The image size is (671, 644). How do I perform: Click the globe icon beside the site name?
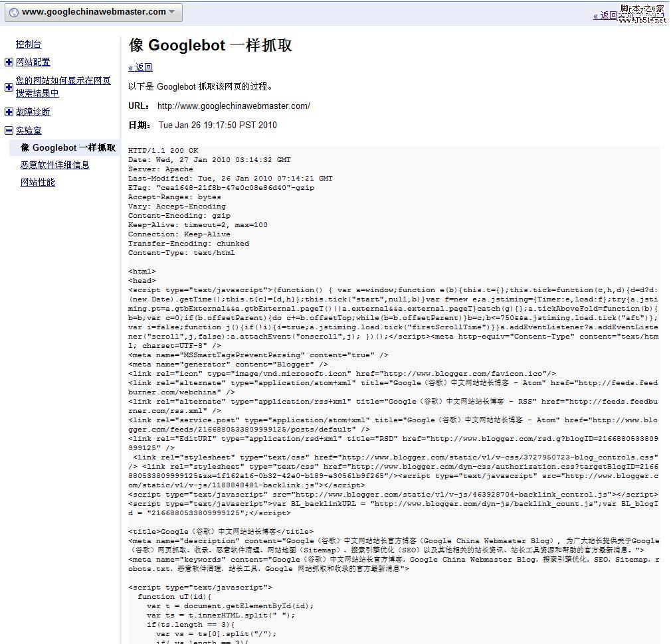(x=13, y=12)
